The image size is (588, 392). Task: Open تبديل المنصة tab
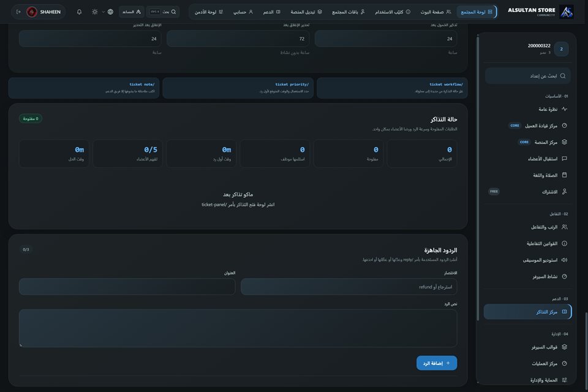coord(306,12)
